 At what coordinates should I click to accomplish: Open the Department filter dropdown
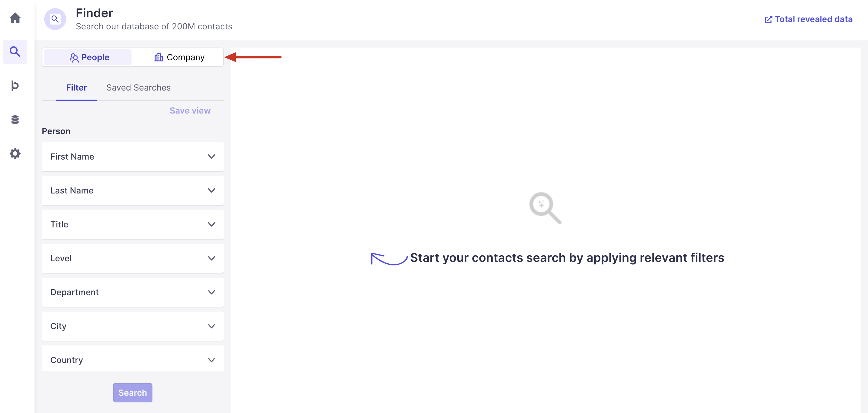(x=132, y=292)
